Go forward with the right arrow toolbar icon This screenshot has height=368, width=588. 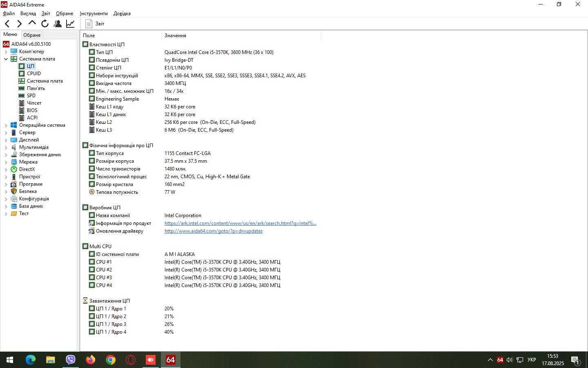click(19, 24)
